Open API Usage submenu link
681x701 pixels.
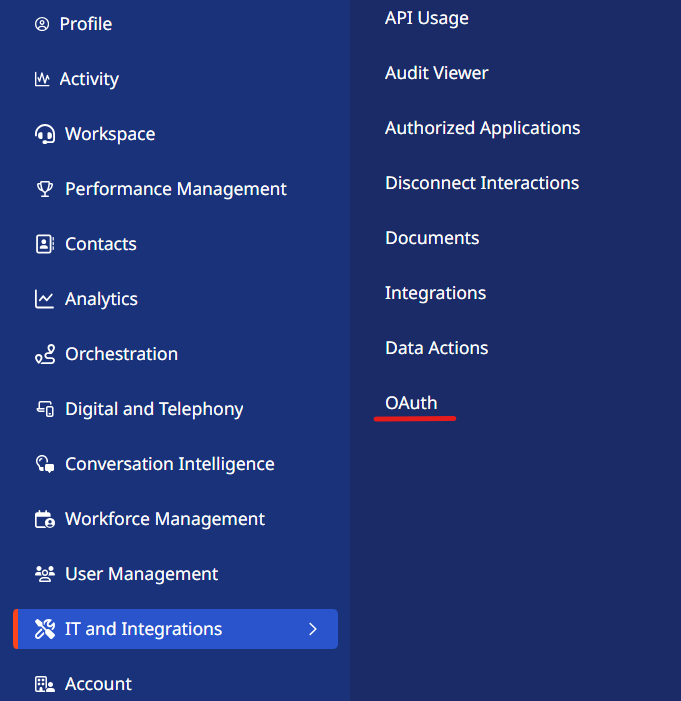pos(427,18)
